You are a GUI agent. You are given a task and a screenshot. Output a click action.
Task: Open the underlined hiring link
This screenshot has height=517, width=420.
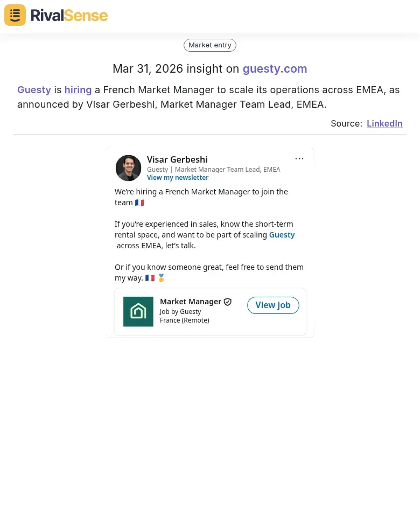click(78, 90)
